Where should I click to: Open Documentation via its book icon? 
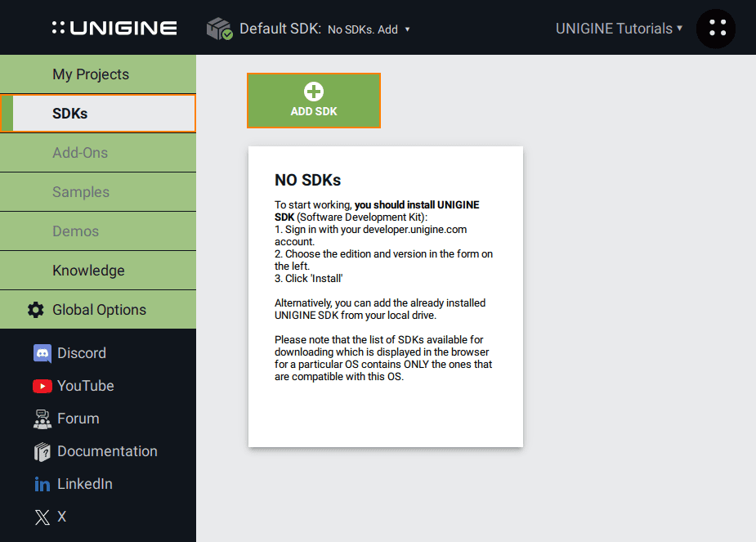tap(42, 451)
